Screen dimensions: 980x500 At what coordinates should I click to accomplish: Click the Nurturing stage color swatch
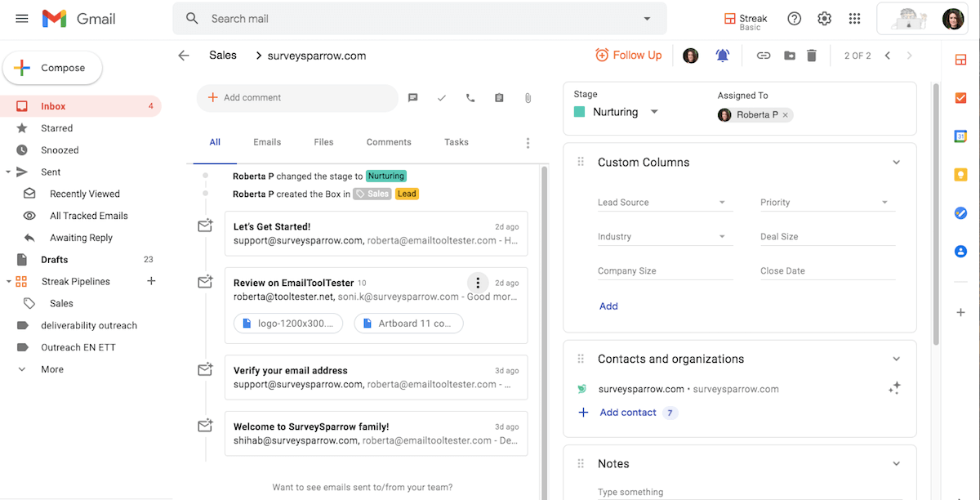pos(580,112)
